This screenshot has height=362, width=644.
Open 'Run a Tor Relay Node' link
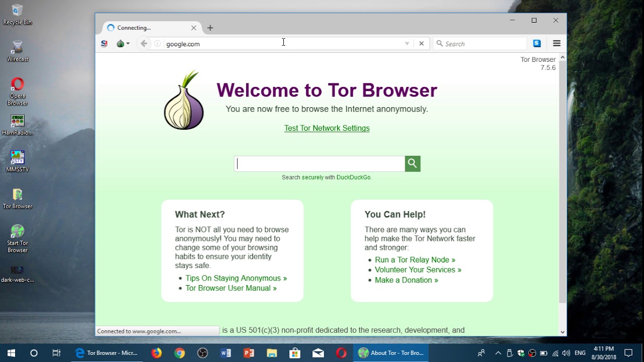pyautogui.click(x=415, y=260)
